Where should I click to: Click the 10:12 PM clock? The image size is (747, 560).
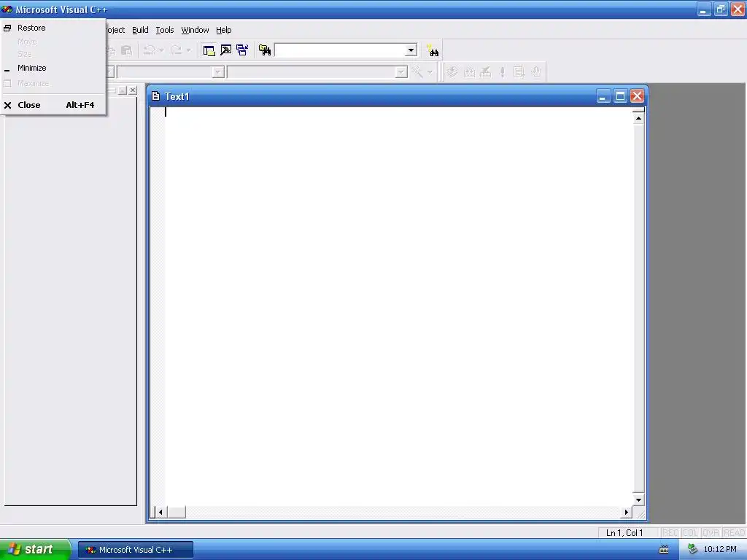click(720, 550)
